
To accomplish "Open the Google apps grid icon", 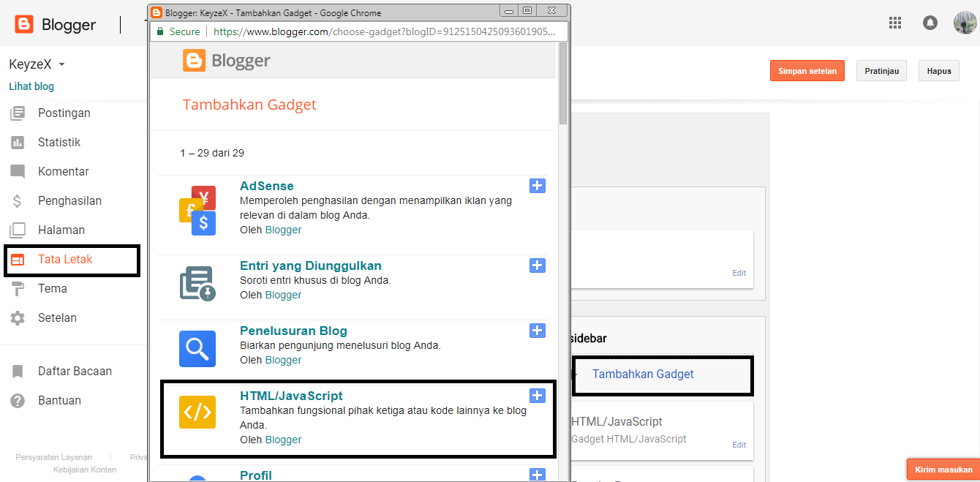I will point(895,23).
